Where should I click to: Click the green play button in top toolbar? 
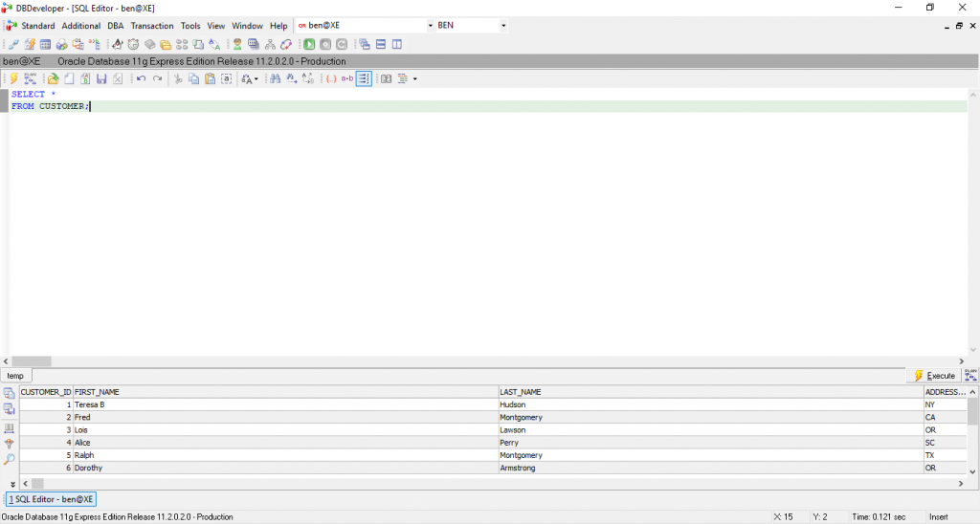(309, 44)
